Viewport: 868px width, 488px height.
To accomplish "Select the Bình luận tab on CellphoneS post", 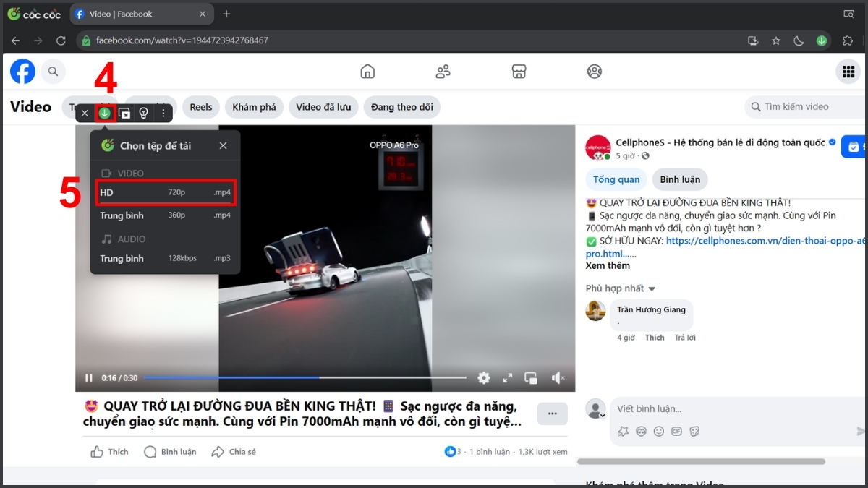I will tap(679, 179).
